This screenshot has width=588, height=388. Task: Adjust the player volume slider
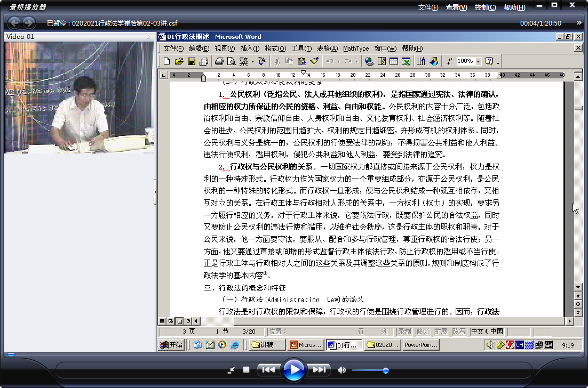(x=370, y=370)
